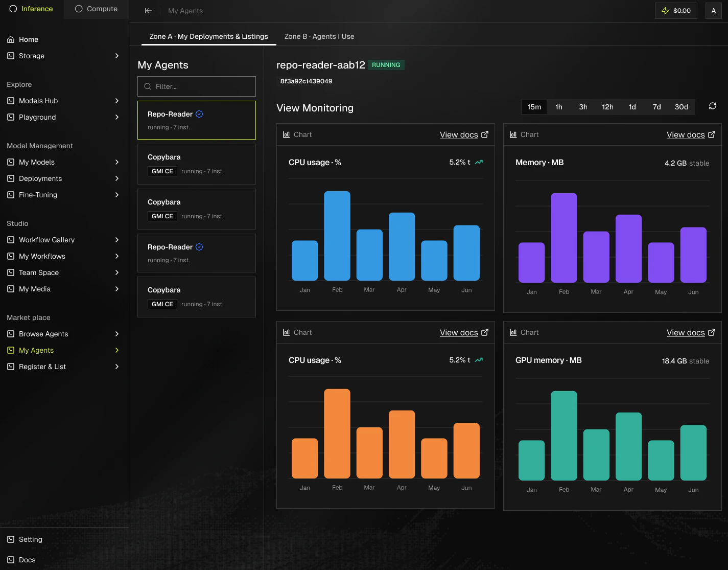728x570 pixels.
Task: Expand the Playground chevron
Action: (x=117, y=117)
